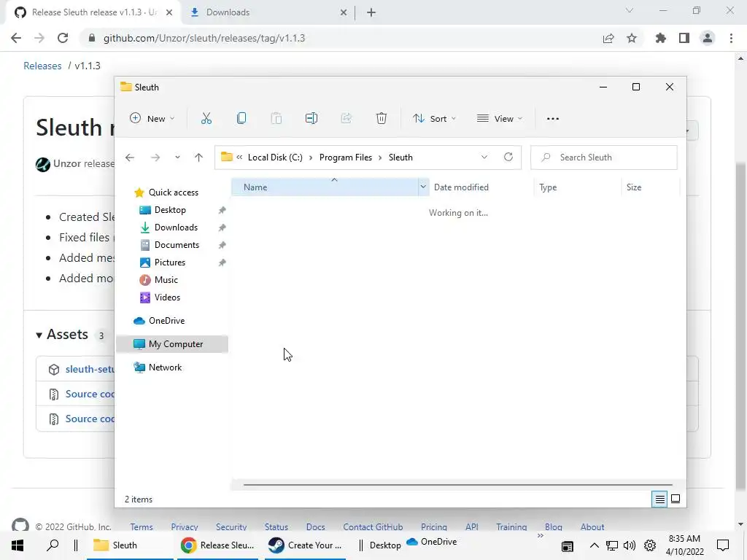Refresh the Sleuth folder view
The height and width of the screenshot is (560, 747).
508,157
